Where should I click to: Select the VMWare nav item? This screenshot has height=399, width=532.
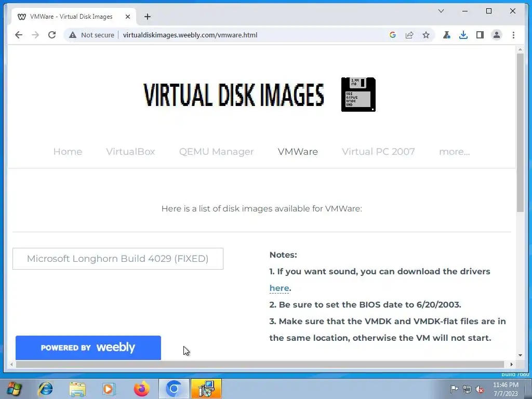coord(298,152)
